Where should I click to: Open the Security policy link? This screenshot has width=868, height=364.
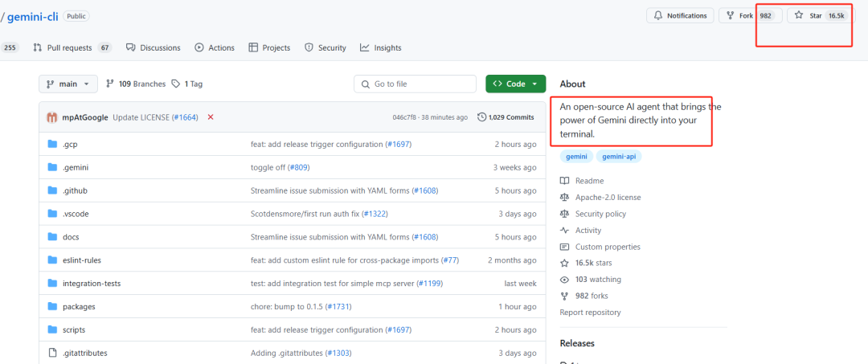point(593,214)
